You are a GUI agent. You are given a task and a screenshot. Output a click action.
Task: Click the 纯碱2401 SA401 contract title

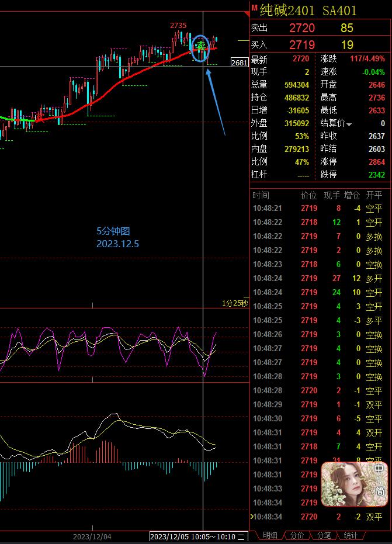[308, 11]
